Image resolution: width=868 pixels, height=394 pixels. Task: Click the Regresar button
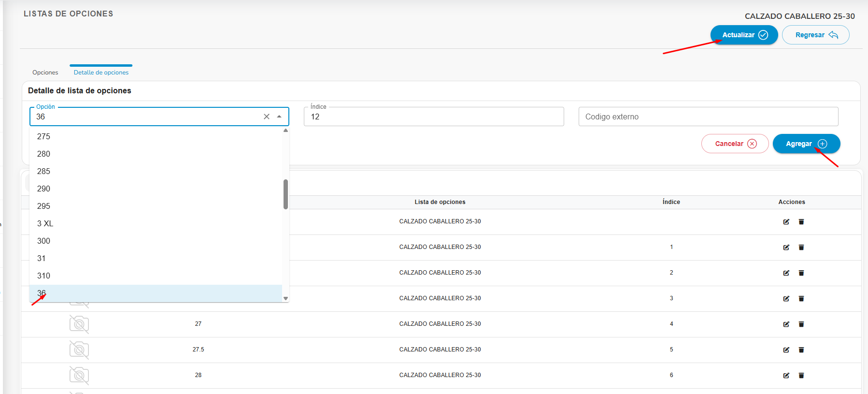coord(815,35)
